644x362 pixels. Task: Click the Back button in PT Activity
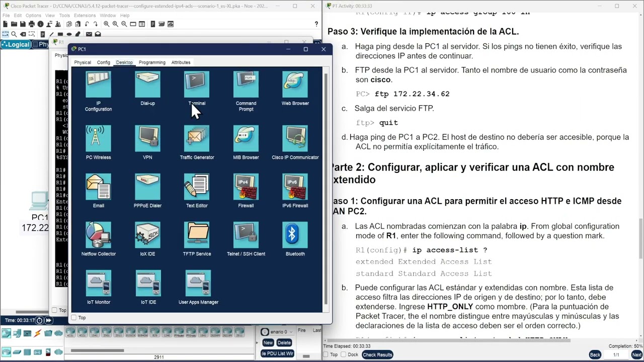tap(595, 354)
